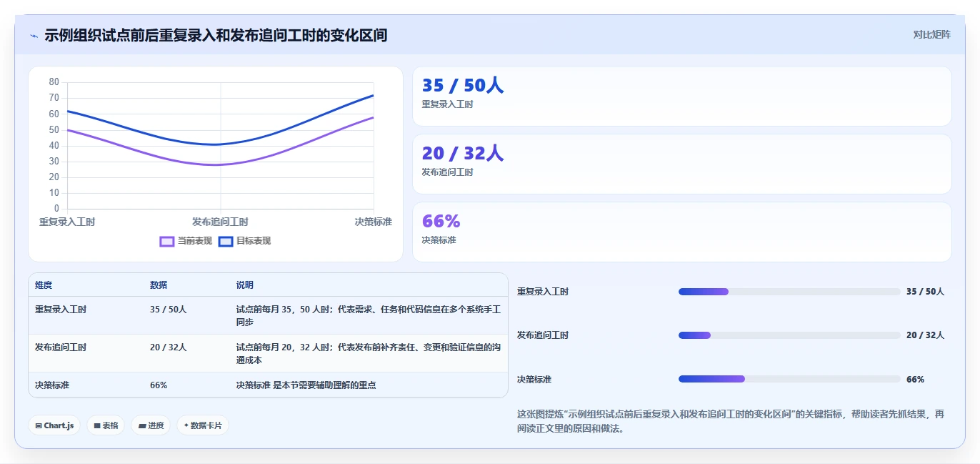Click the 重复录入工时 progress bar
980x464 pixels.
(789, 292)
